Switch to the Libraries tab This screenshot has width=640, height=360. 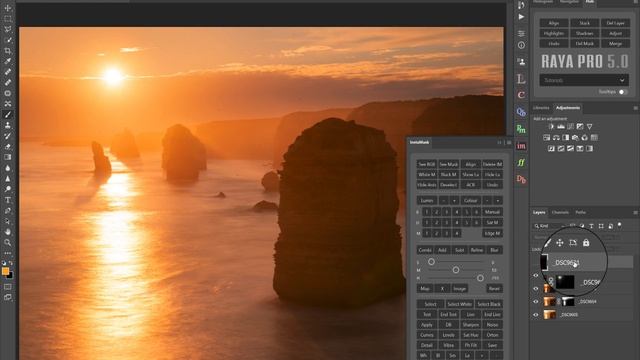541,108
